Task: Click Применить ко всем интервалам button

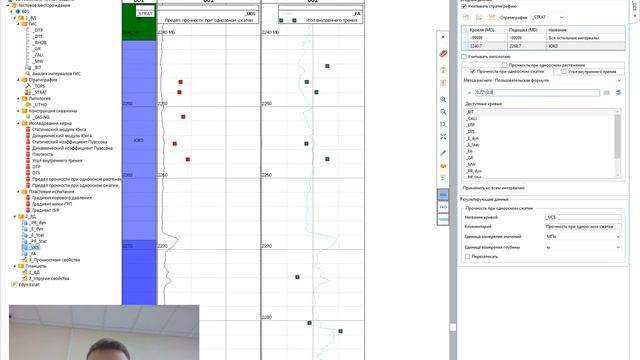Action: 493,188
